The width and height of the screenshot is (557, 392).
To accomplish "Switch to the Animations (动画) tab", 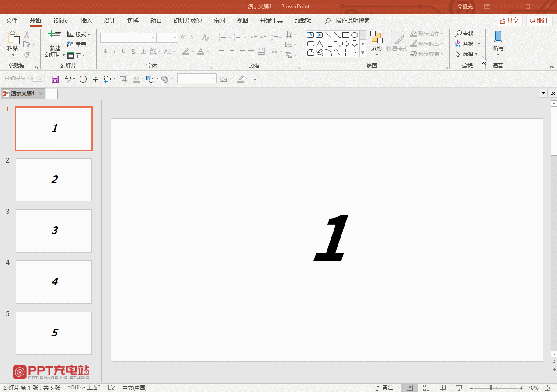I will point(156,21).
